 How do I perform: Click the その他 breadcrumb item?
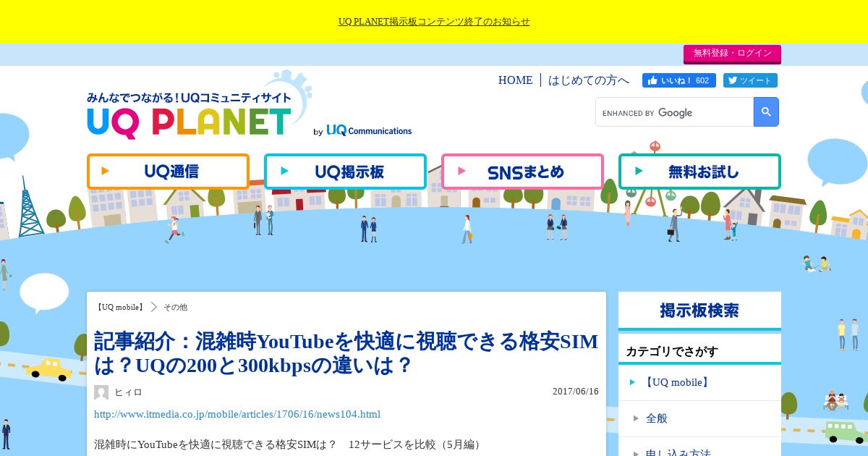[x=175, y=307]
